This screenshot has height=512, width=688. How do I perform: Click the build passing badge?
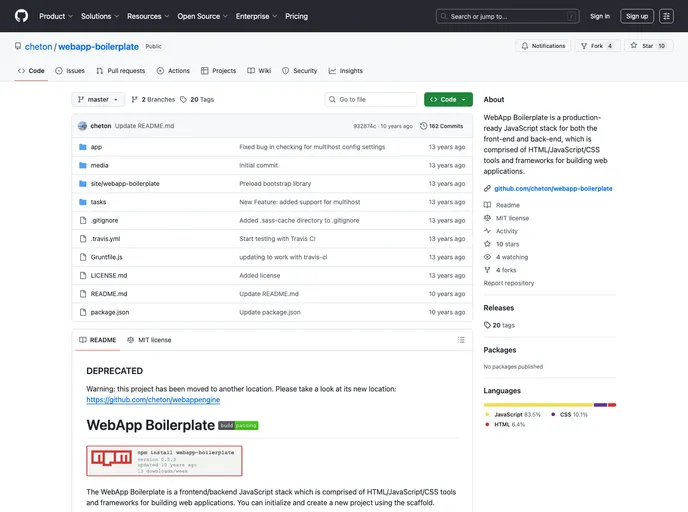pyautogui.click(x=238, y=426)
